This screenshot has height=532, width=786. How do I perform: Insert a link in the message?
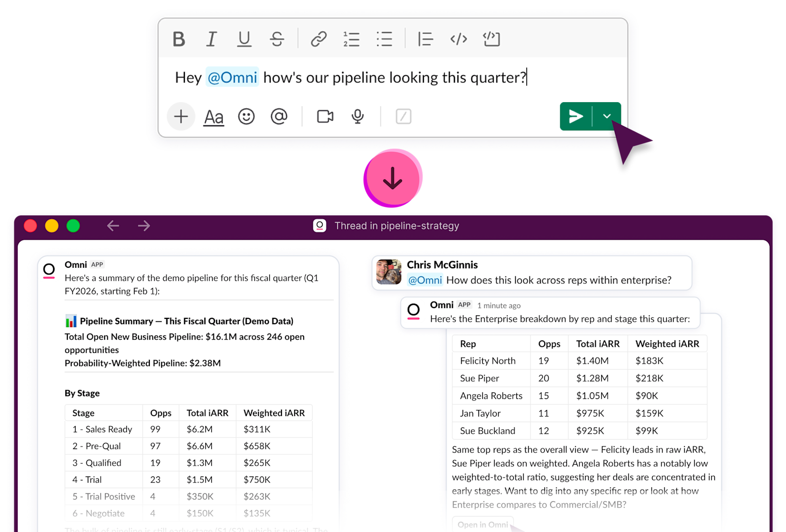(x=319, y=39)
